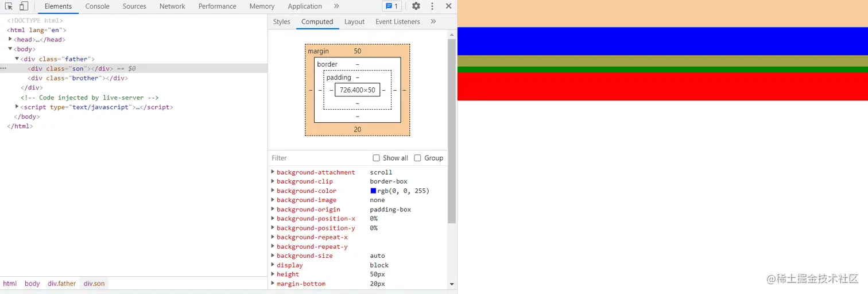Show more sidebar tabs after Event Listeners

(433, 22)
